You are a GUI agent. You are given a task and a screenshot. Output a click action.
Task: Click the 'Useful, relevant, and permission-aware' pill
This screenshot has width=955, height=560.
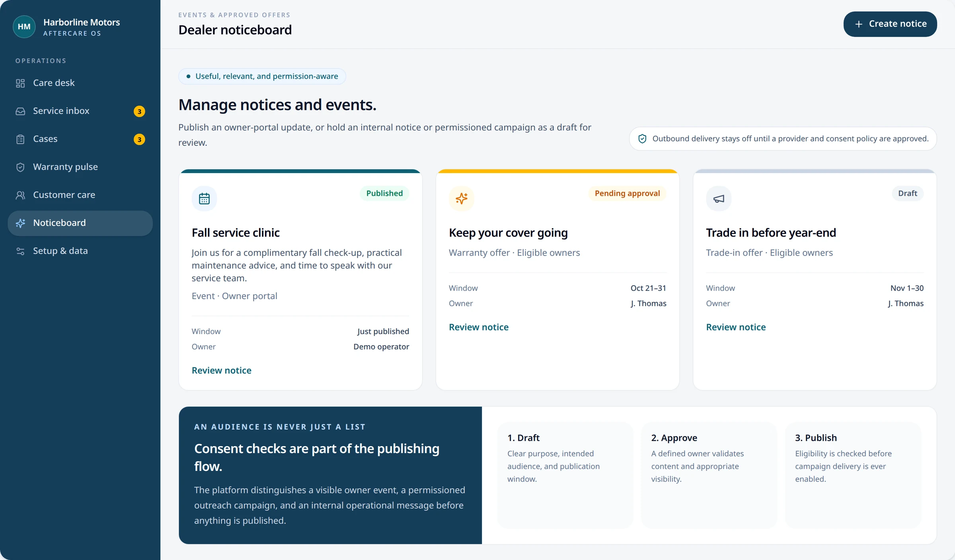click(x=262, y=76)
